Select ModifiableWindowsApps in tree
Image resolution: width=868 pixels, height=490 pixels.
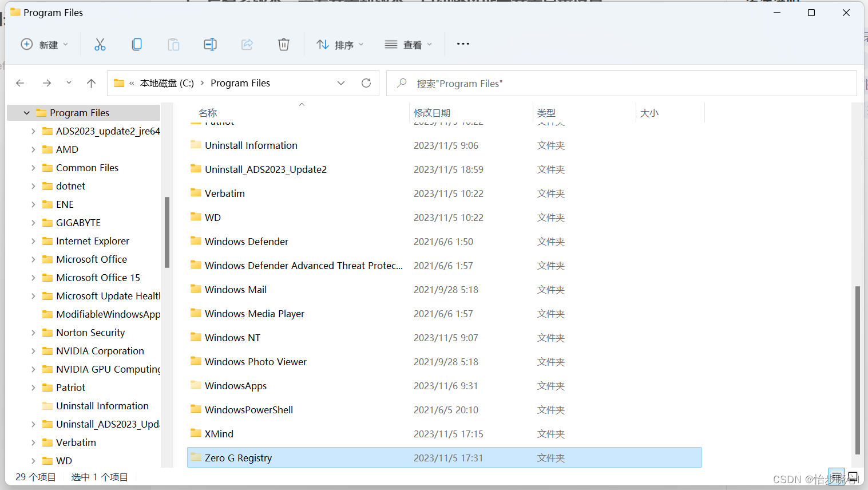108,314
